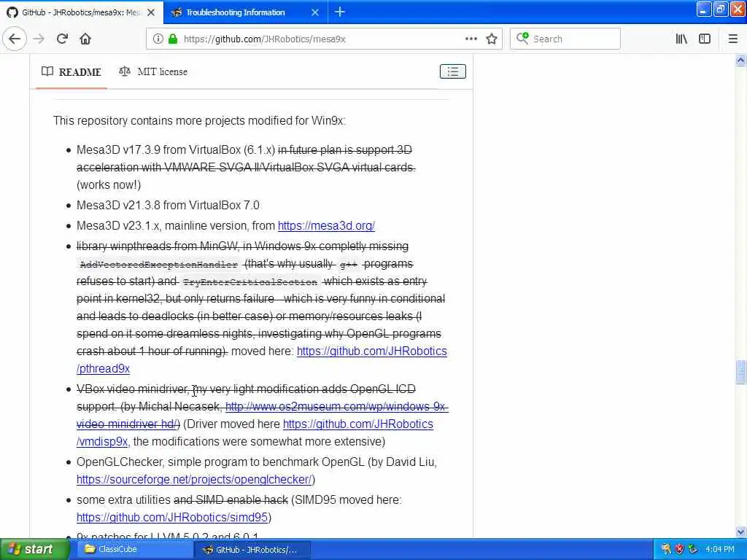
Task: Open the Firefox hamburger menu
Action: [732, 39]
